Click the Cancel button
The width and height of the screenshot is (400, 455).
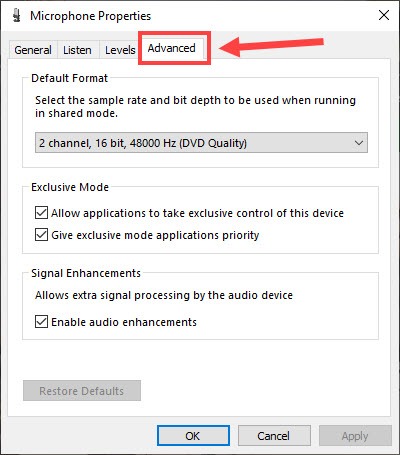(x=274, y=436)
